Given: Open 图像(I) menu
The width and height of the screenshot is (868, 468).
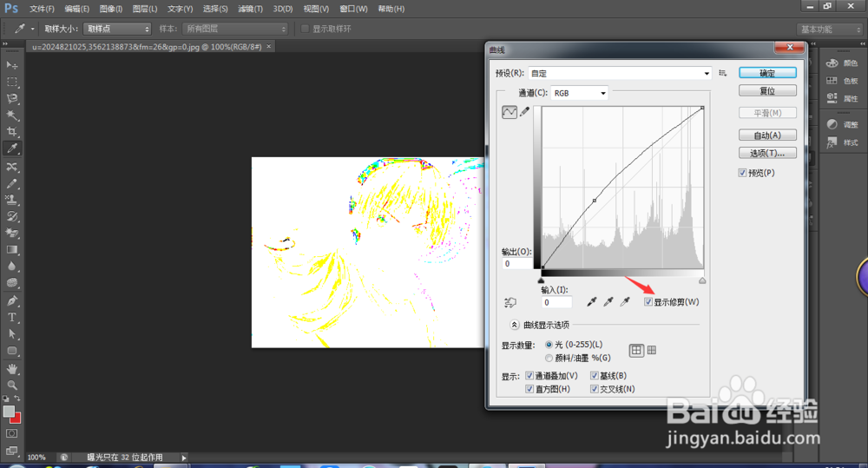Looking at the screenshot, I should click(x=111, y=9).
